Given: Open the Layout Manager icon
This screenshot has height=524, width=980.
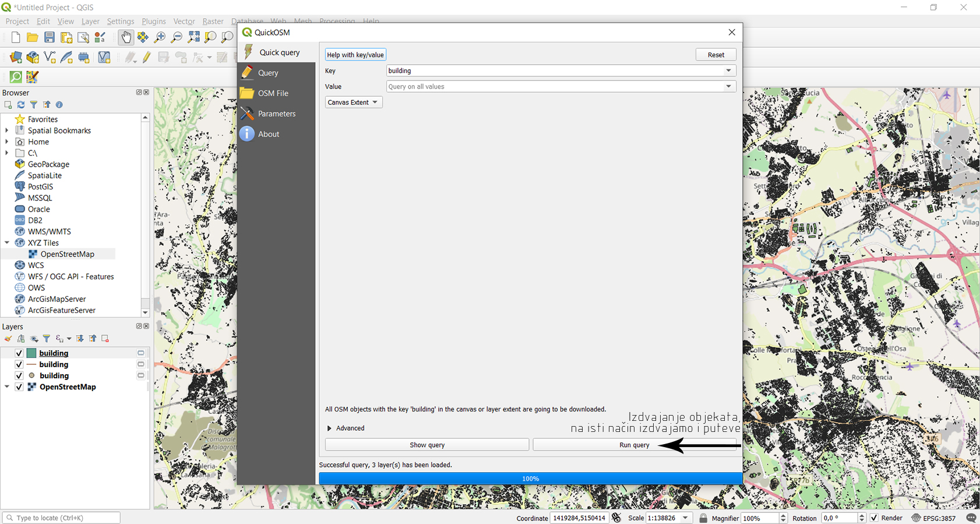Looking at the screenshot, I should point(83,37).
